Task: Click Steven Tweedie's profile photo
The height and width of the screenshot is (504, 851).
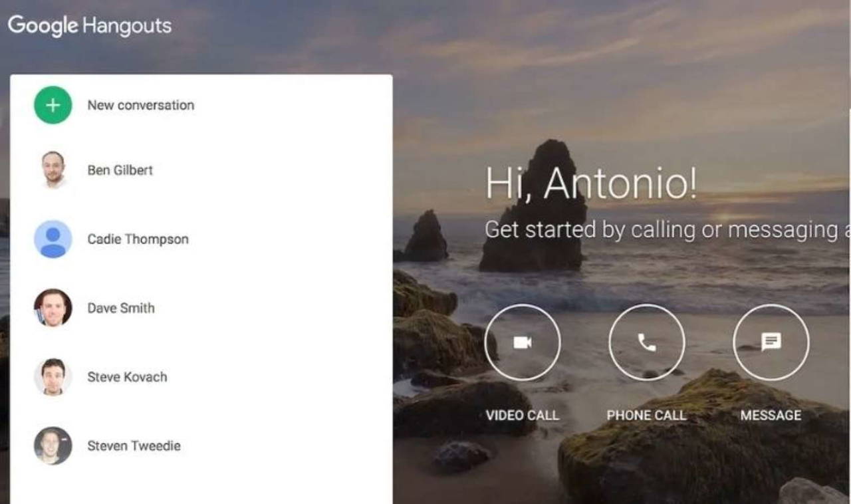Action: coord(53,445)
